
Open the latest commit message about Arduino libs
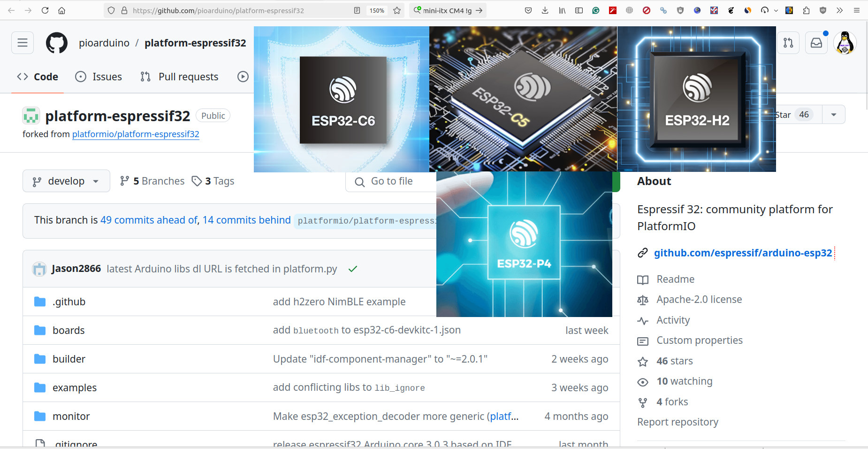click(x=222, y=269)
